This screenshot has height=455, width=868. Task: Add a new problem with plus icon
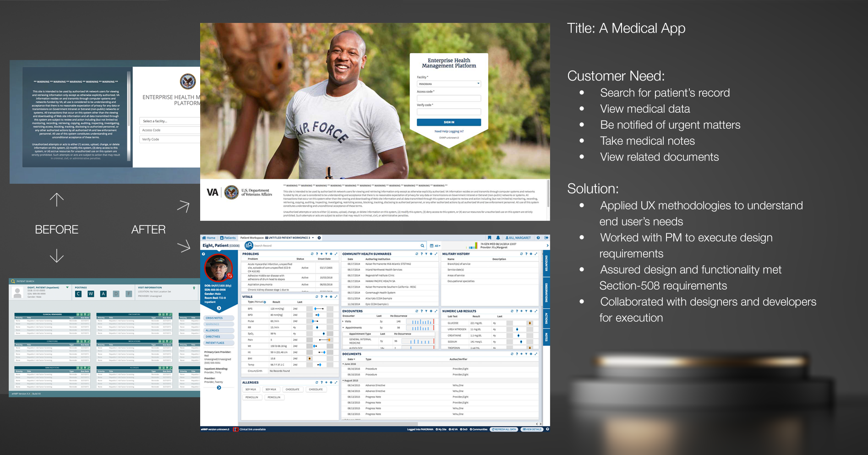[x=322, y=254]
